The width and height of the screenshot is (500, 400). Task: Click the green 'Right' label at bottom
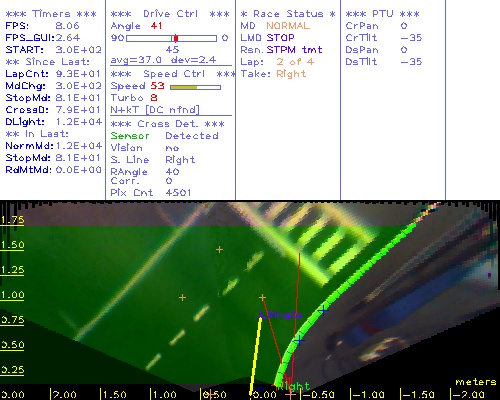(294, 386)
